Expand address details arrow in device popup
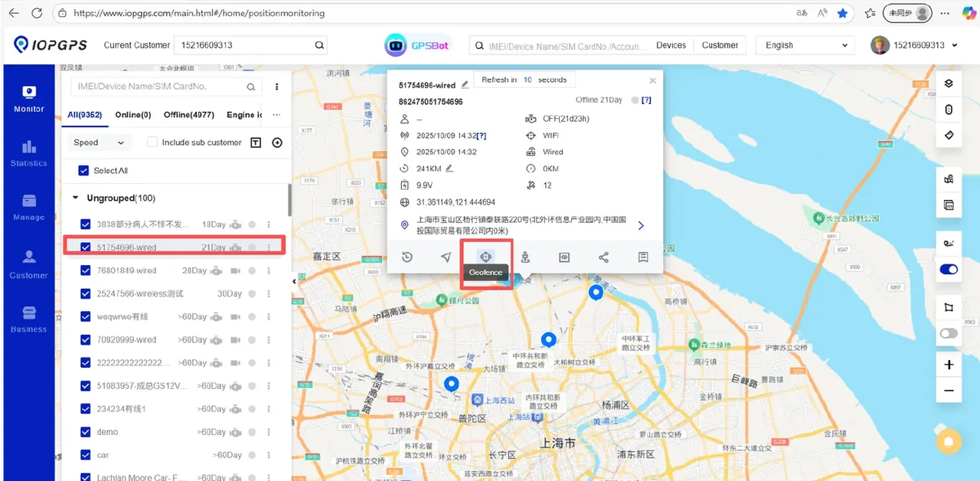The image size is (980, 481). 641,225
